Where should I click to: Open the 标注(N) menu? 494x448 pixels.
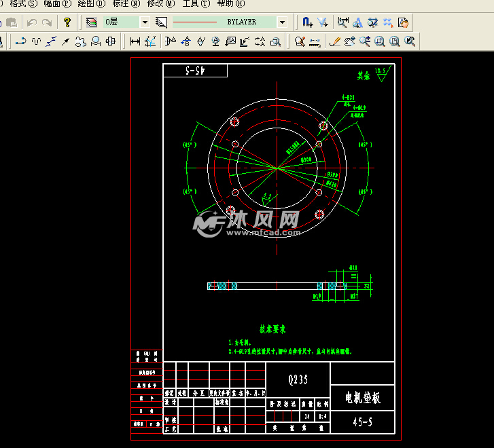click(126, 4)
